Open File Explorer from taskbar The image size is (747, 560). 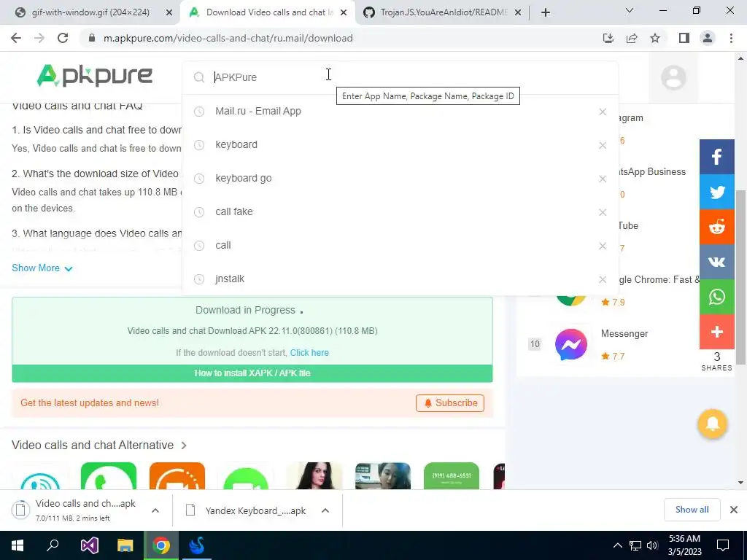(x=125, y=545)
